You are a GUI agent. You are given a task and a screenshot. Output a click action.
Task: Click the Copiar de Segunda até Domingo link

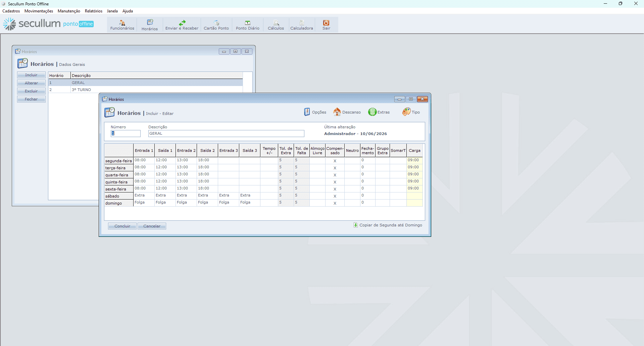click(x=391, y=225)
